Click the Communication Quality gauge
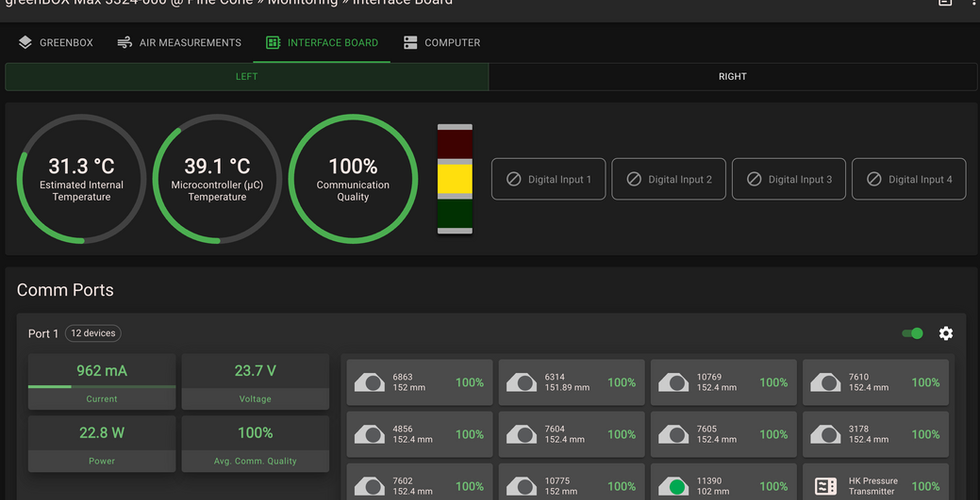The image size is (980, 500). [x=353, y=179]
